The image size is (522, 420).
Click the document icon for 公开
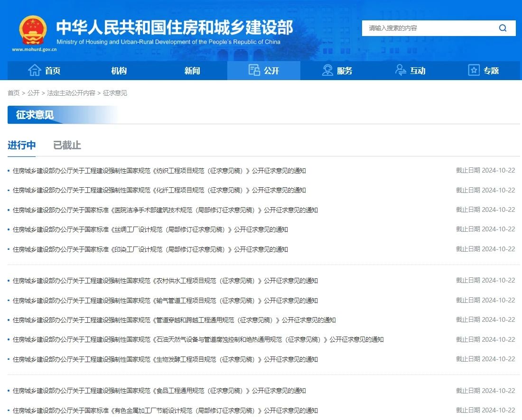pyautogui.click(x=254, y=71)
